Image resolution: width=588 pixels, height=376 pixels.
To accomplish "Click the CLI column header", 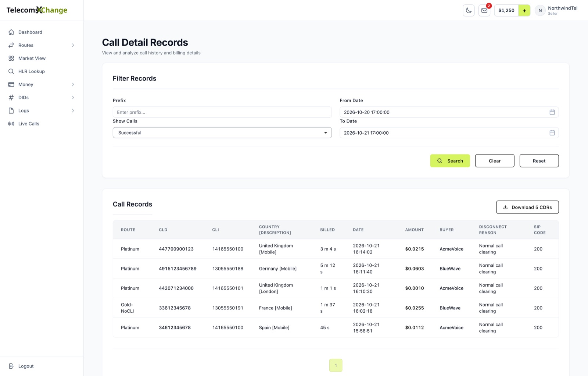I will tap(216, 230).
